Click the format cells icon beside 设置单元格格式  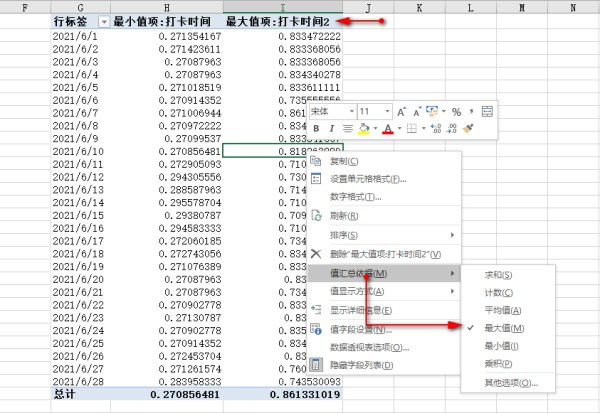316,178
